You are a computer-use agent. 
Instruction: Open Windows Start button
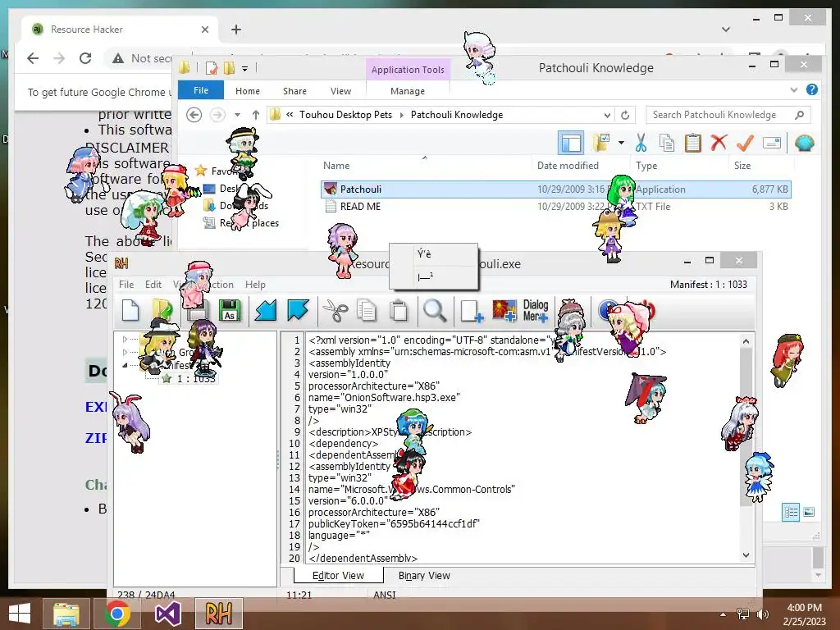20,614
